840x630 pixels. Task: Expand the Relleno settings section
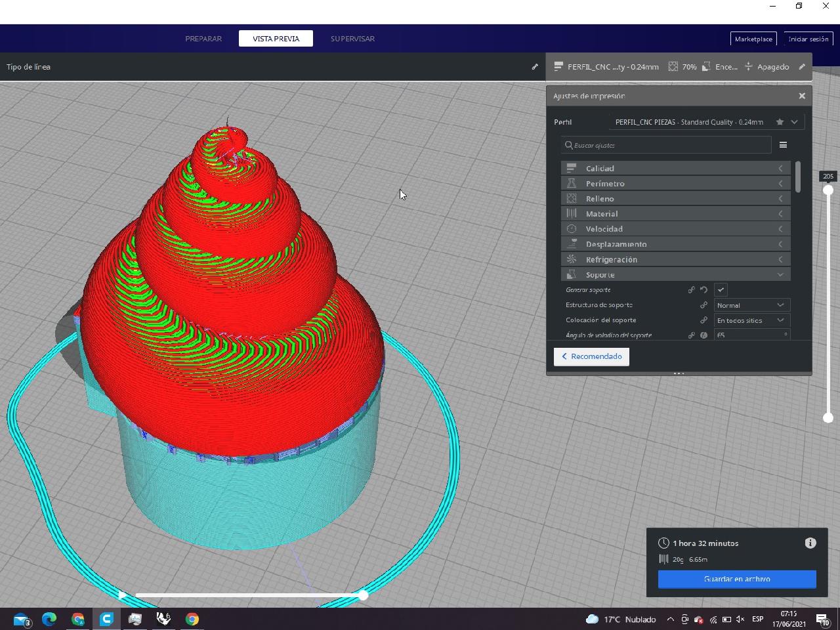(x=676, y=199)
